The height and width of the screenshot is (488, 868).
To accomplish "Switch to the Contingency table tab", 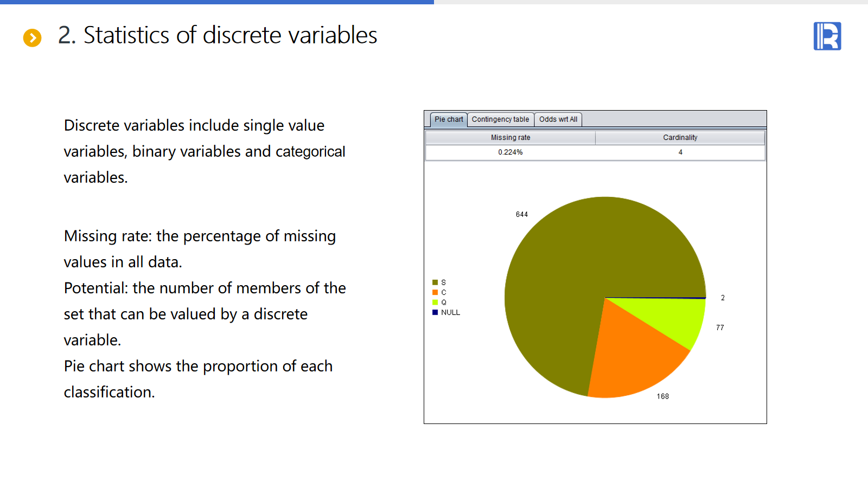I will click(500, 119).
